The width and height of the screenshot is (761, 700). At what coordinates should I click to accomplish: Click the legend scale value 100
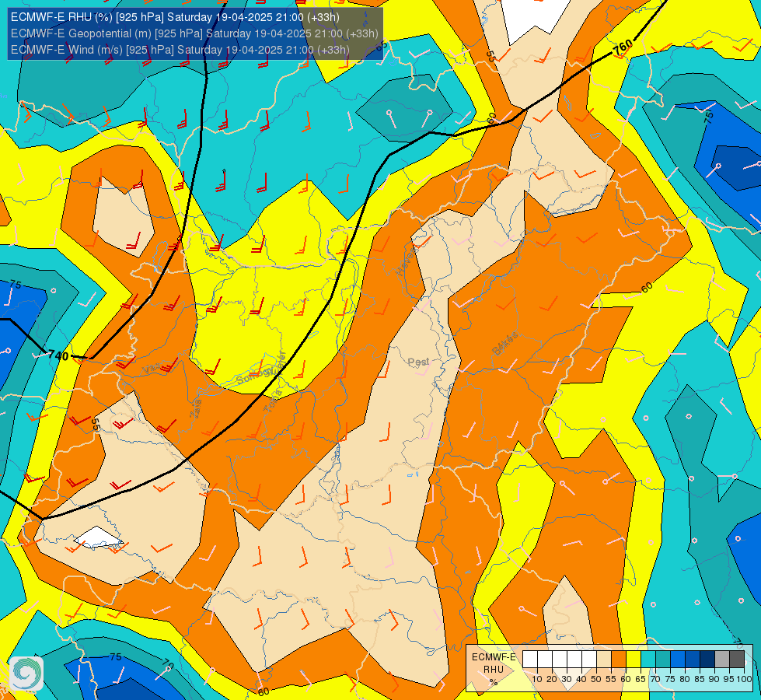click(x=745, y=679)
